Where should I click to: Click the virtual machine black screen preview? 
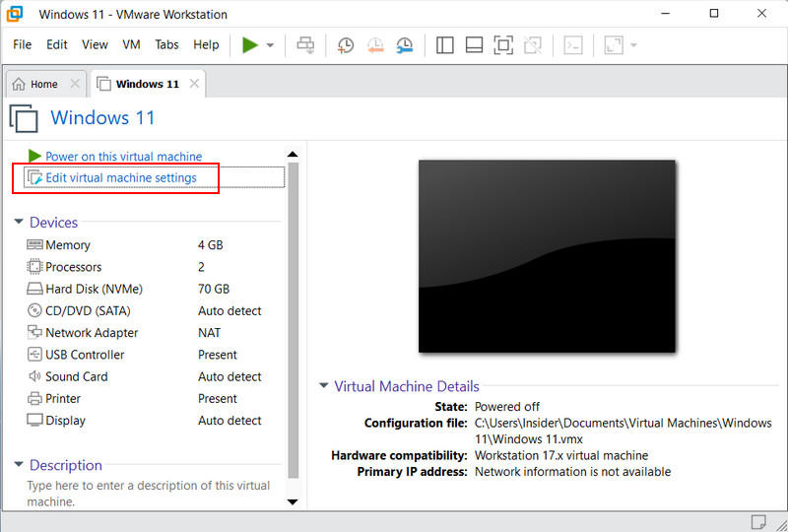[x=547, y=256]
